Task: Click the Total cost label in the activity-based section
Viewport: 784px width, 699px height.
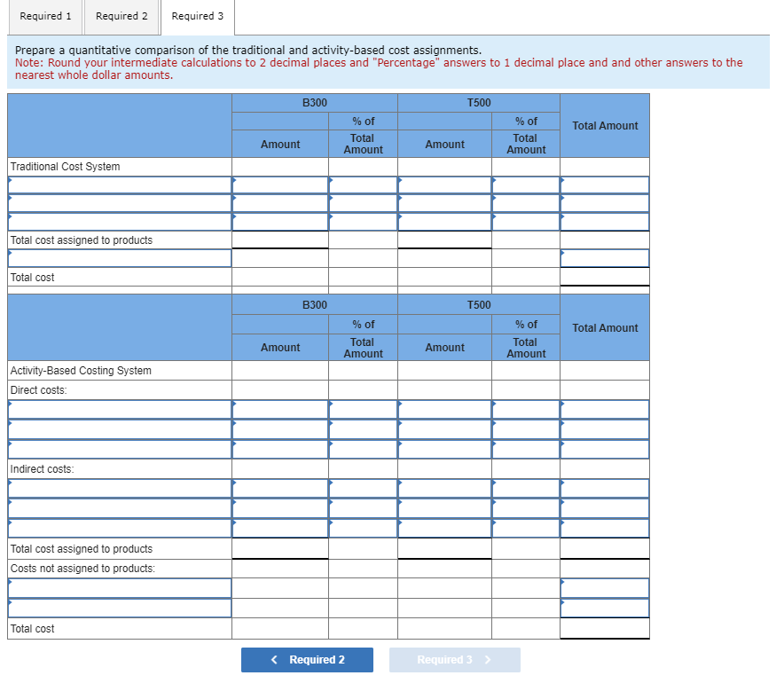Action: 33,629
